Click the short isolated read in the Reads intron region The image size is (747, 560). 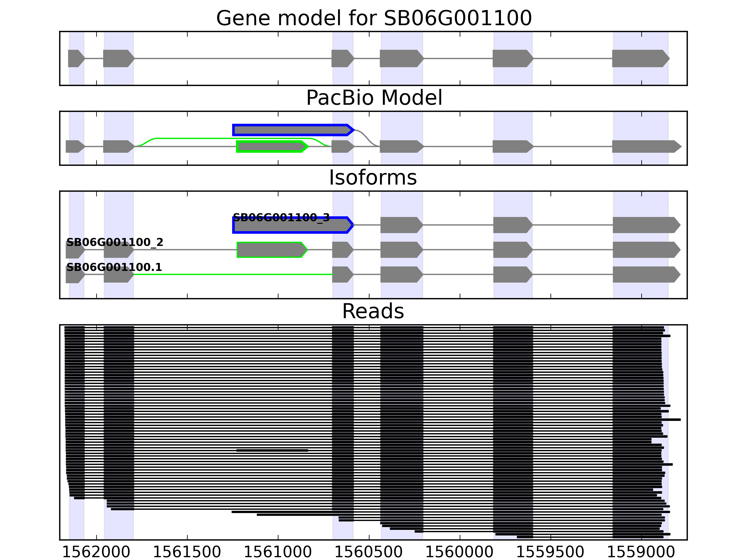272,450
